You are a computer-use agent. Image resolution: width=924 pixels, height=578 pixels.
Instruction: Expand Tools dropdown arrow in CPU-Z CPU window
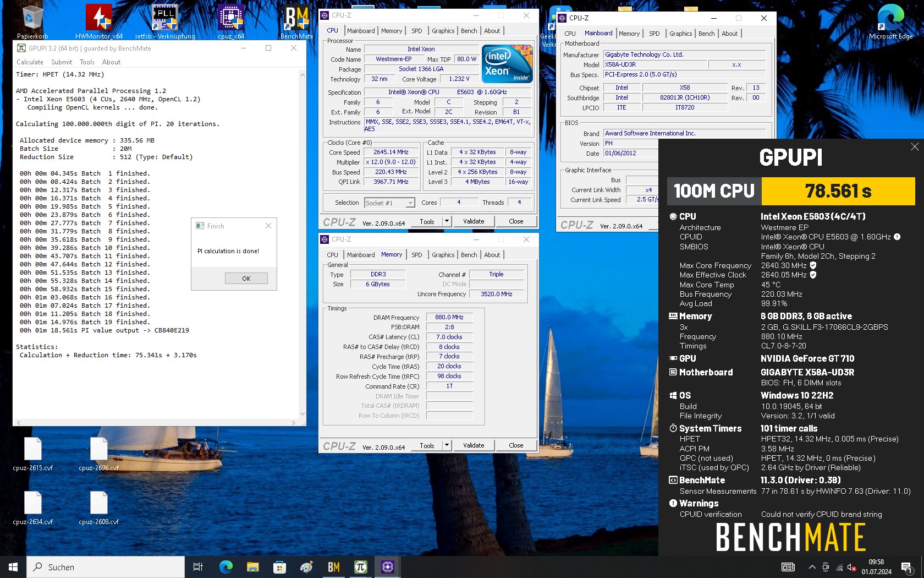tap(447, 221)
